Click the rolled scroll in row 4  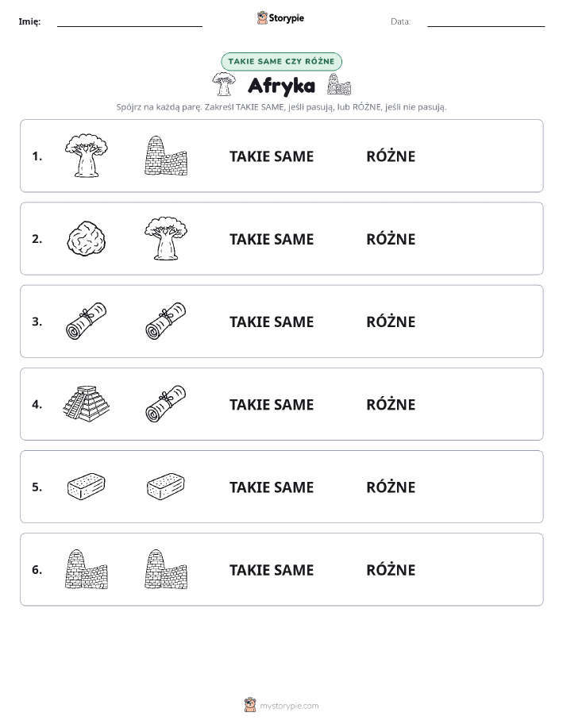point(166,404)
